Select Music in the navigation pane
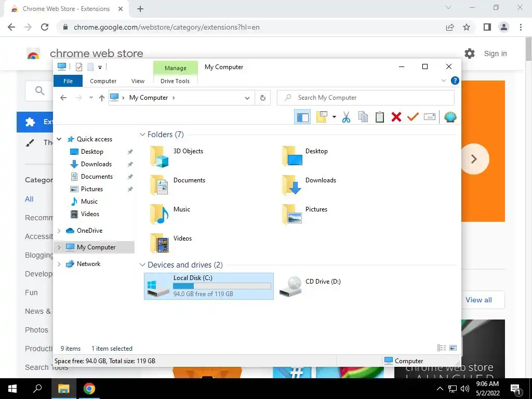 [89, 202]
